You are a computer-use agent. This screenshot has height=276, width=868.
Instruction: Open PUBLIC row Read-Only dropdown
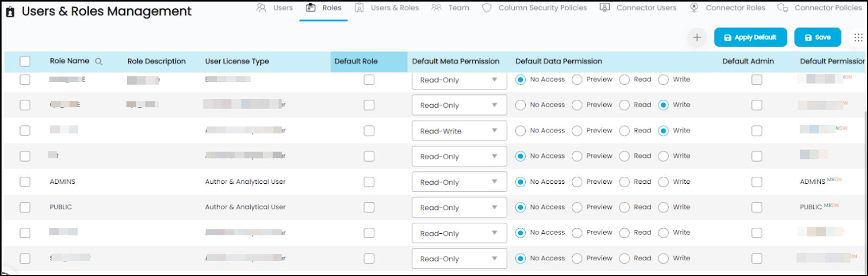(x=459, y=208)
